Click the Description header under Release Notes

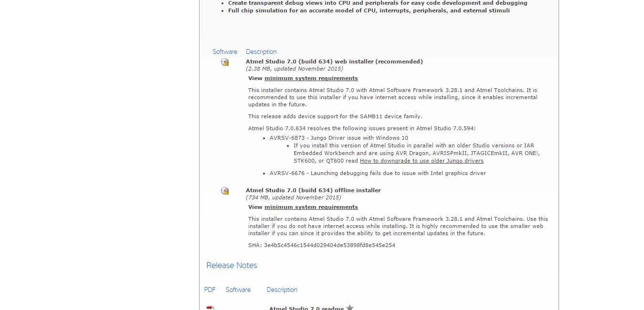(282, 289)
